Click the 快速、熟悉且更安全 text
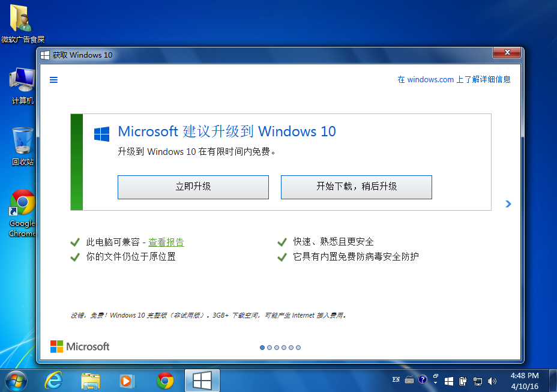The height and width of the screenshot is (392, 557). pyautogui.click(x=333, y=242)
